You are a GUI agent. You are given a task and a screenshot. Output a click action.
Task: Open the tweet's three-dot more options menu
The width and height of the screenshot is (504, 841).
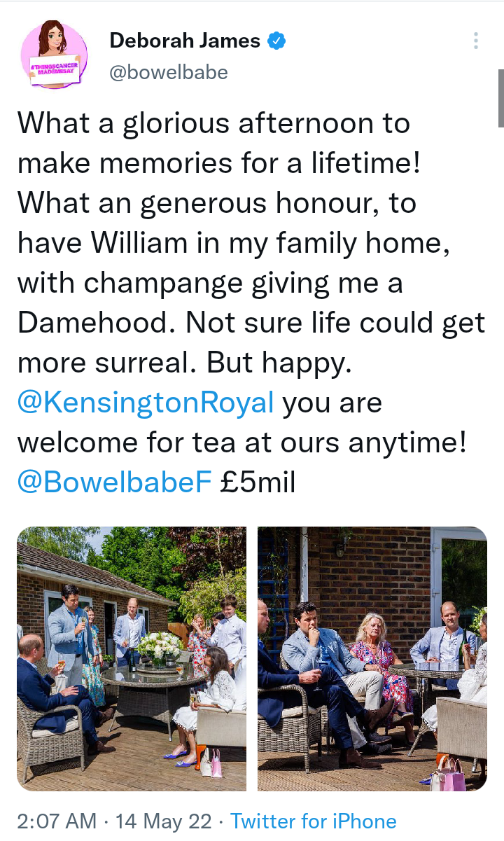tap(476, 41)
